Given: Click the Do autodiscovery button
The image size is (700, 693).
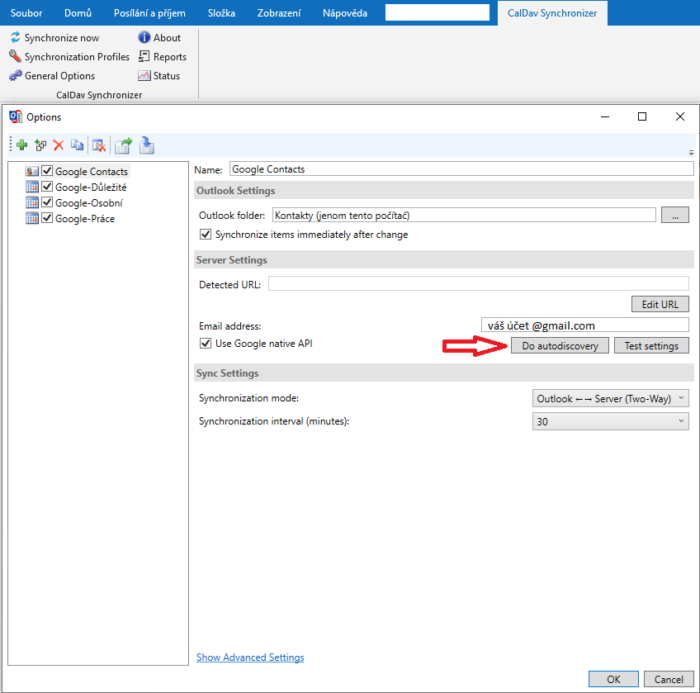Looking at the screenshot, I should click(x=560, y=346).
